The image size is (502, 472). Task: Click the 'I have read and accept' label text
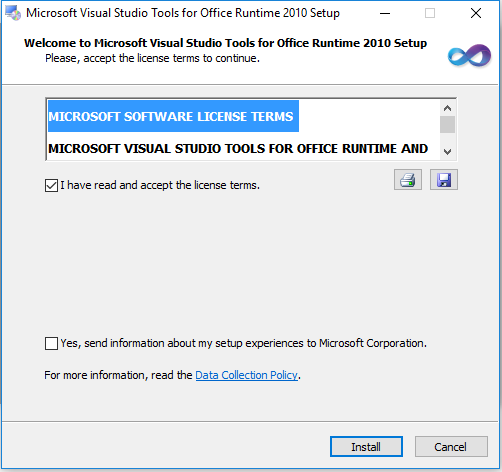point(160,185)
